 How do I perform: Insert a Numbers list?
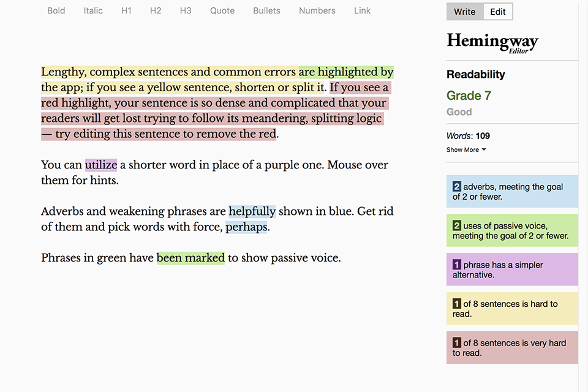(317, 11)
